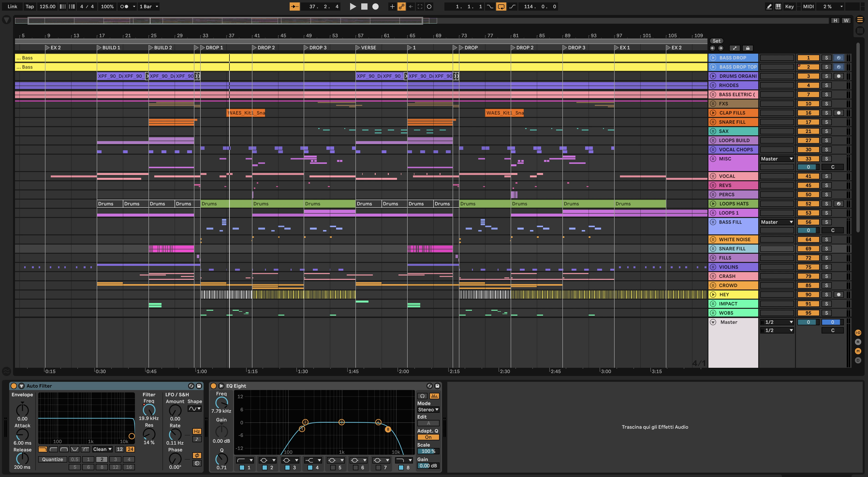Select the Auto Filter highpass filter type
Screen dimensions: 868x477
coord(53,449)
